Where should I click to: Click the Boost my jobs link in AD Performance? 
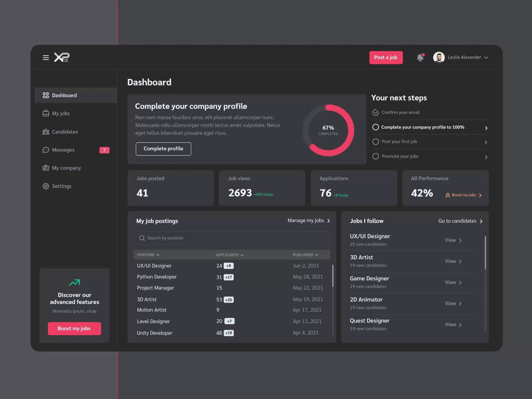[464, 195]
